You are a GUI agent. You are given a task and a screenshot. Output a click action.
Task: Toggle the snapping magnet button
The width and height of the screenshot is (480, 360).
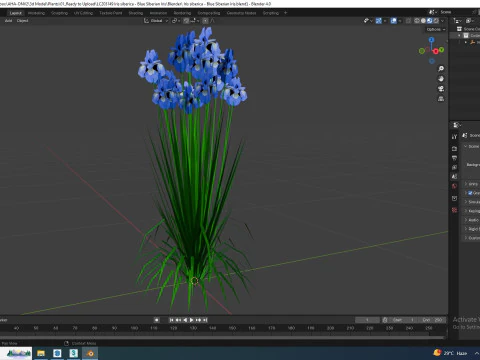pos(186,21)
